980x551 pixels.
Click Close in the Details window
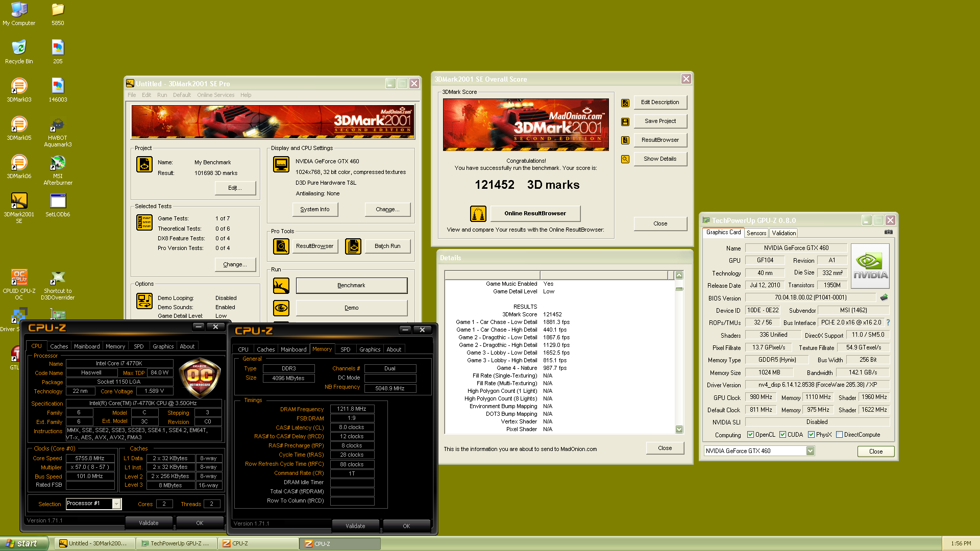pos(665,448)
